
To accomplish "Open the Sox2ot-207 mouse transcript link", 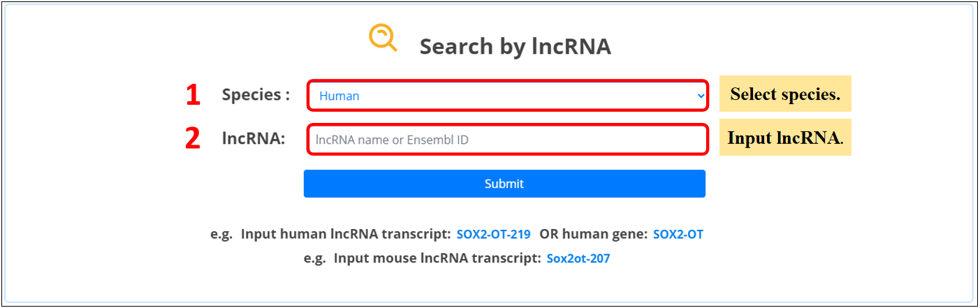I will click(x=578, y=258).
